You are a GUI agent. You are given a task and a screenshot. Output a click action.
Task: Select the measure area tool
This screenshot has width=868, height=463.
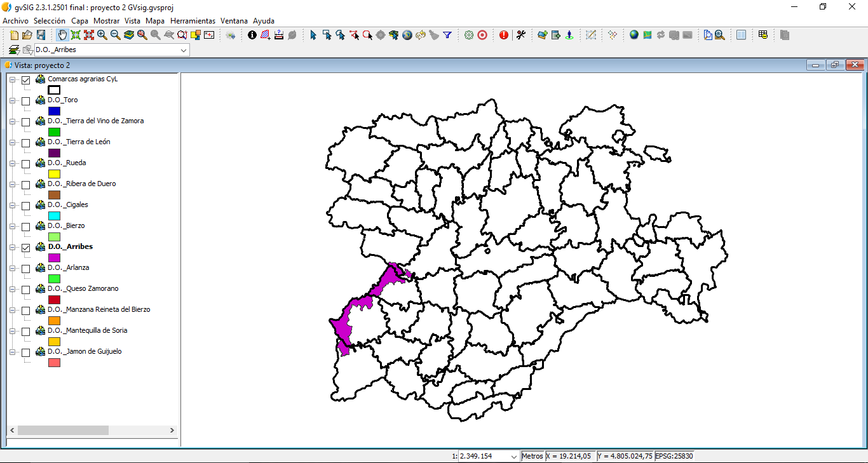tap(266, 35)
